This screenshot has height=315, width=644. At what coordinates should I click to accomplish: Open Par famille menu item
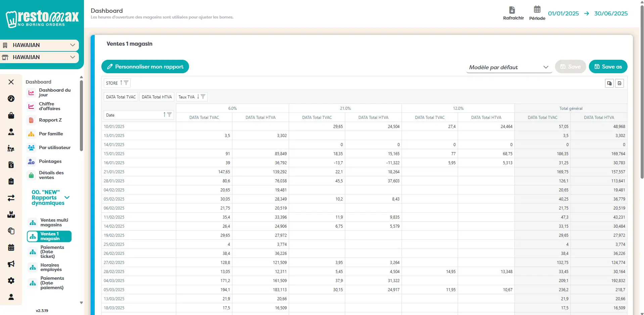coord(46,134)
